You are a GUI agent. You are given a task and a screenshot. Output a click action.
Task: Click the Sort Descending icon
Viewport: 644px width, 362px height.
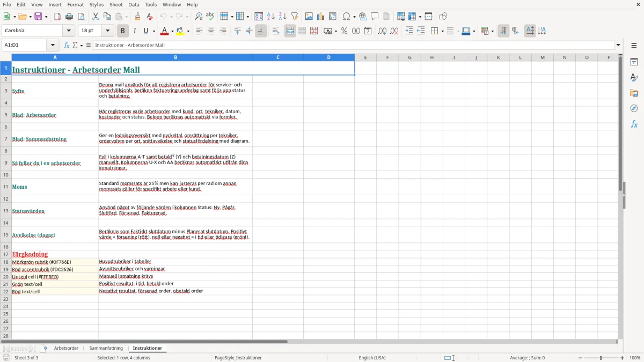(x=283, y=17)
